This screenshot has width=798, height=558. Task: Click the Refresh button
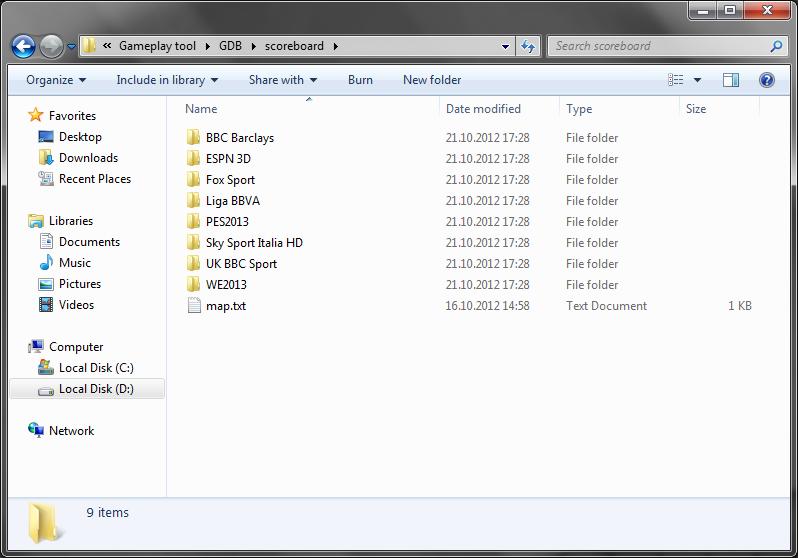click(x=528, y=46)
